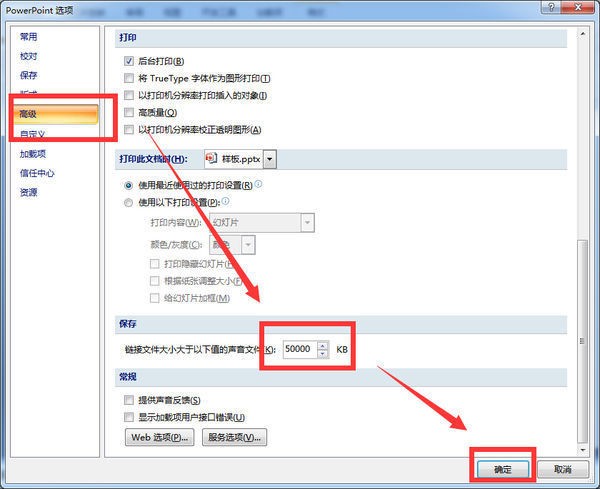Select 使用以下打印设置 radio button
The image size is (600, 489).
[x=128, y=202]
